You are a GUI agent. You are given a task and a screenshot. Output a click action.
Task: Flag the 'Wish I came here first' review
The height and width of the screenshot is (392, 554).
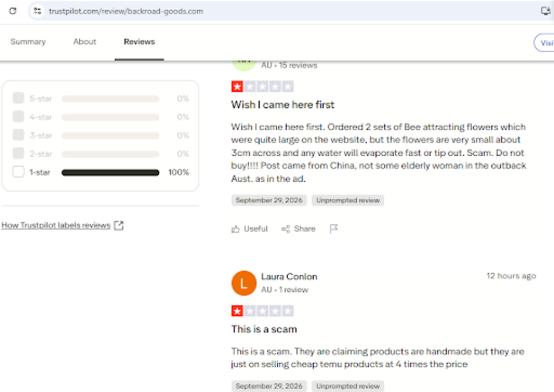point(333,229)
